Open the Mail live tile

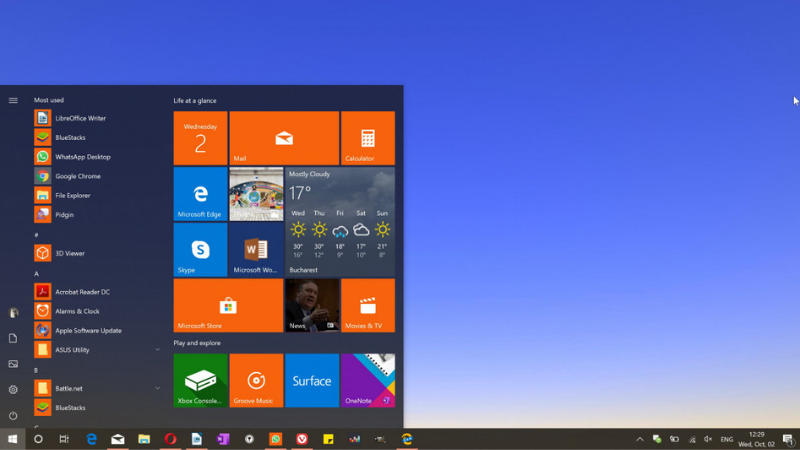click(284, 138)
